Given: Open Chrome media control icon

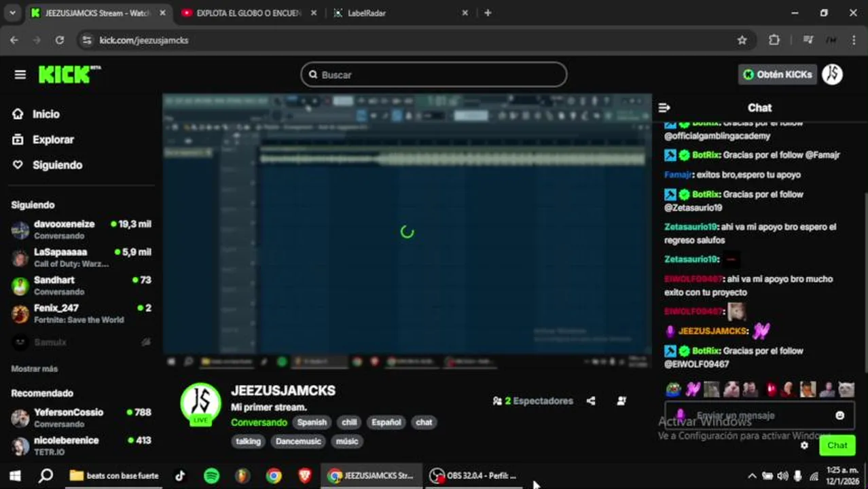Looking at the screenshot, I should point(808,40).
